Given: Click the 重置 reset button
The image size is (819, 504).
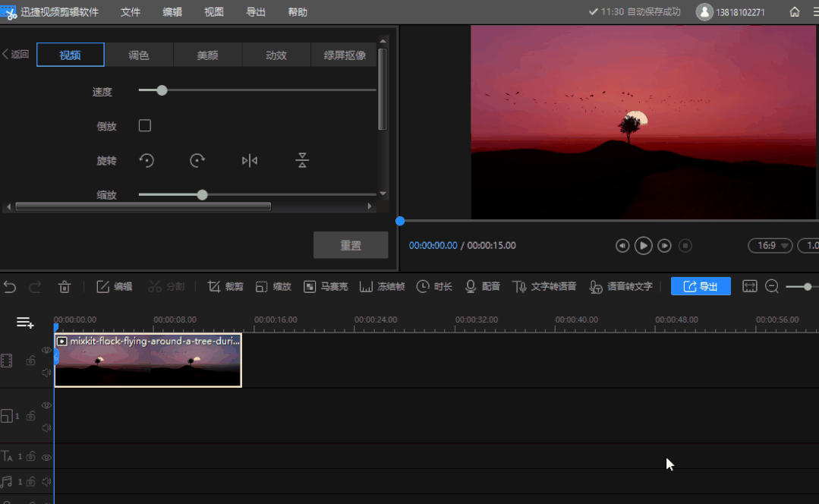Looking at the screenshot, I should click(x=351, y=245).
